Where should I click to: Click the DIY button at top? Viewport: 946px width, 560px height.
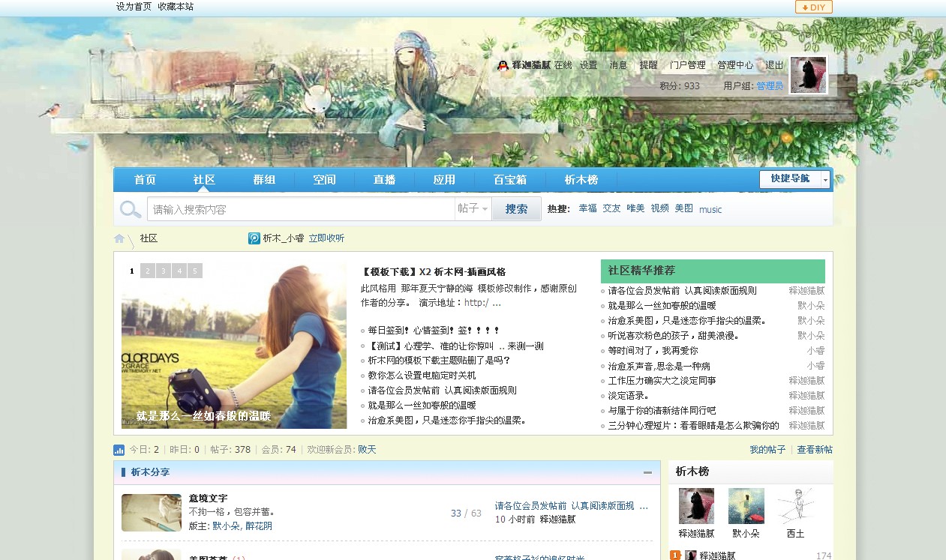tap(814, 7)
